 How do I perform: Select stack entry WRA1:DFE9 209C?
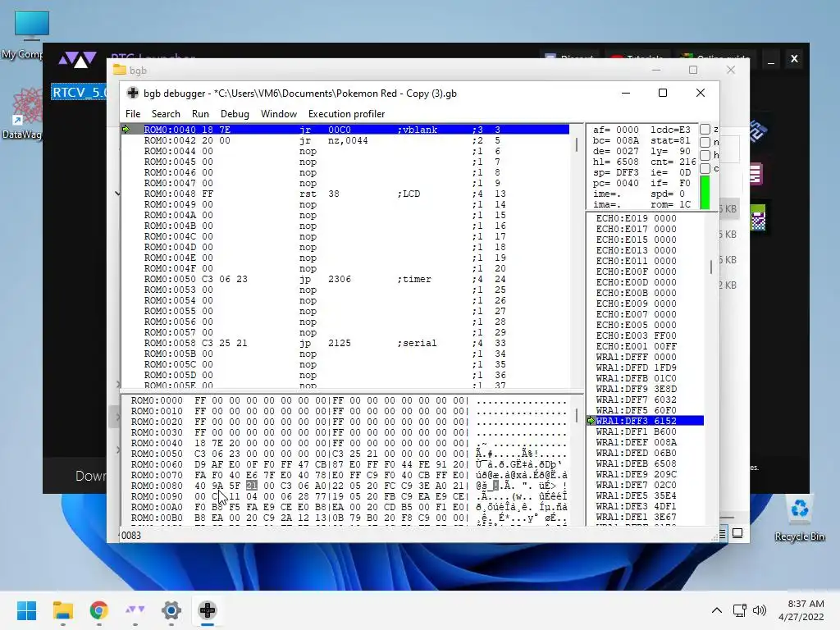pos(637,474)
